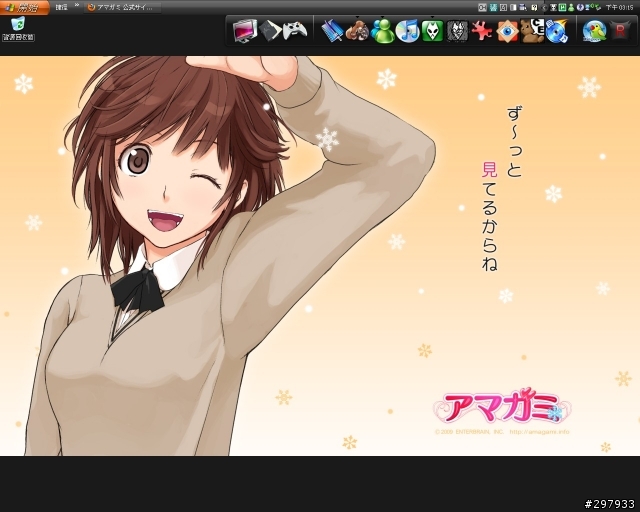This screenshot has height=512, width=640.
Task: Open the blue disc burning dock icon
Action: [x=557, y=31]
